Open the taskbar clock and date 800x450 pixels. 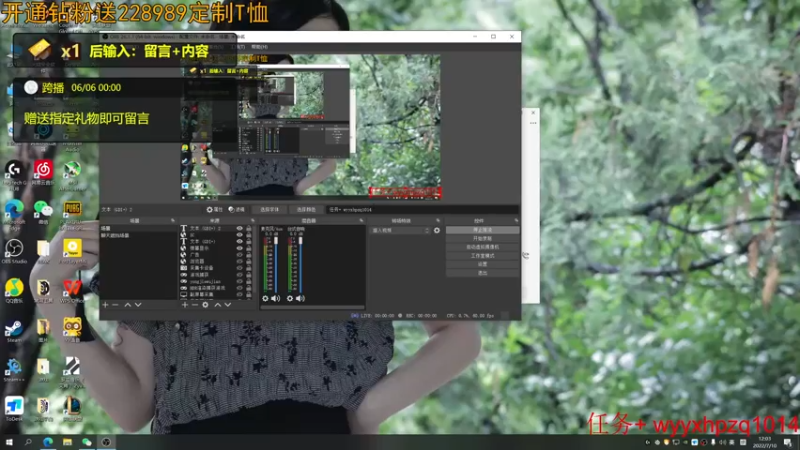pyautogui.click(x=765, y=442)
